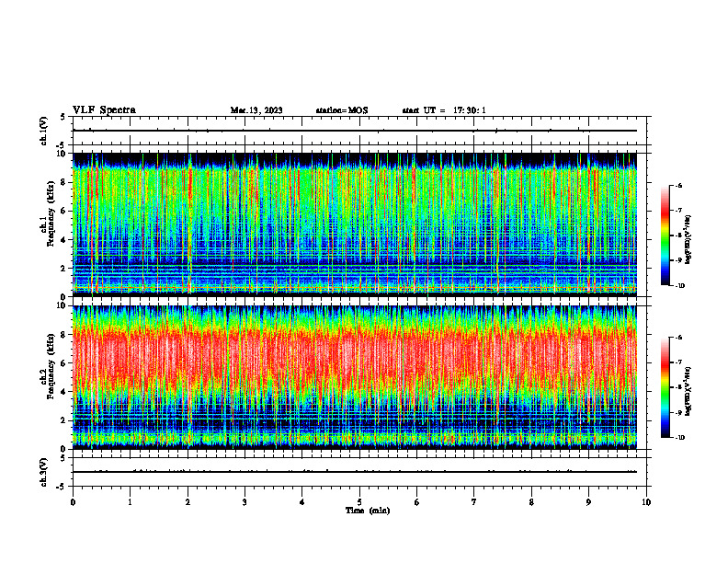The image size is (728, 563).
Task: Click the '6' tick on the time axis
Action: 417,502
